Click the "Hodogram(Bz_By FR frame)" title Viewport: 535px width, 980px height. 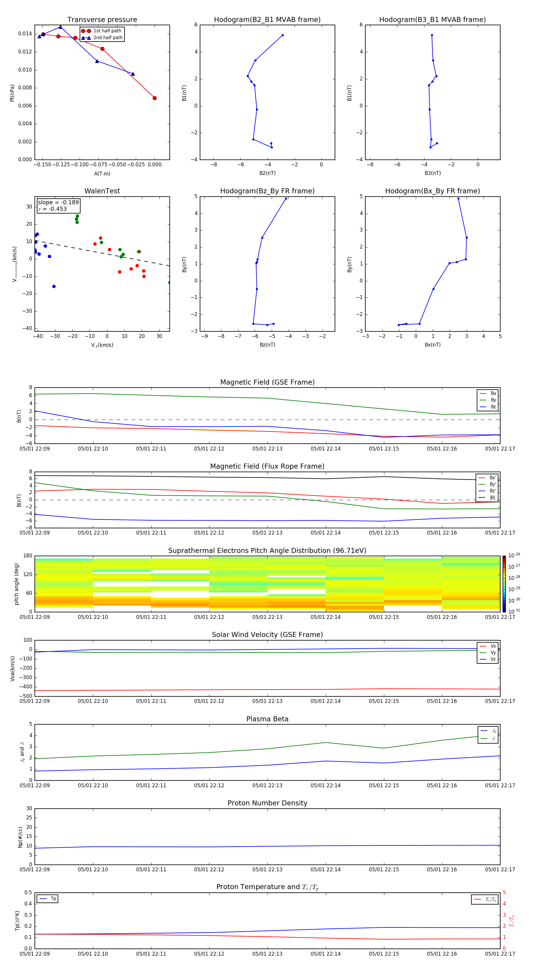coord(267,191)
